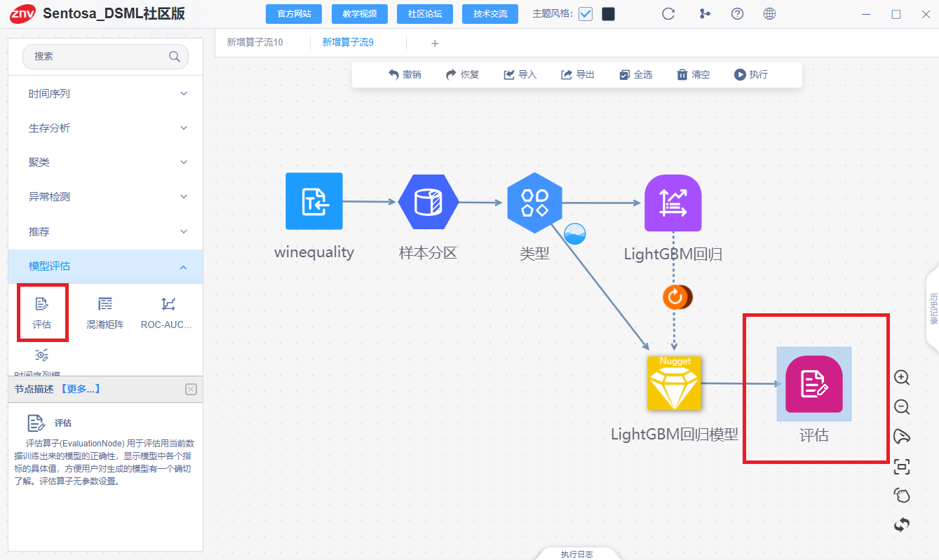This screenshot has width=939, height=560.
Task: Click the 主题风格 label
Action: [553, 14]
